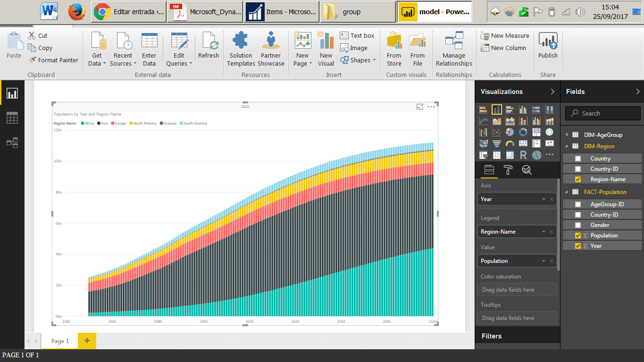The image size is (644, 362).
Task: Open the Recent Sources menu
Action: [123, 49]
